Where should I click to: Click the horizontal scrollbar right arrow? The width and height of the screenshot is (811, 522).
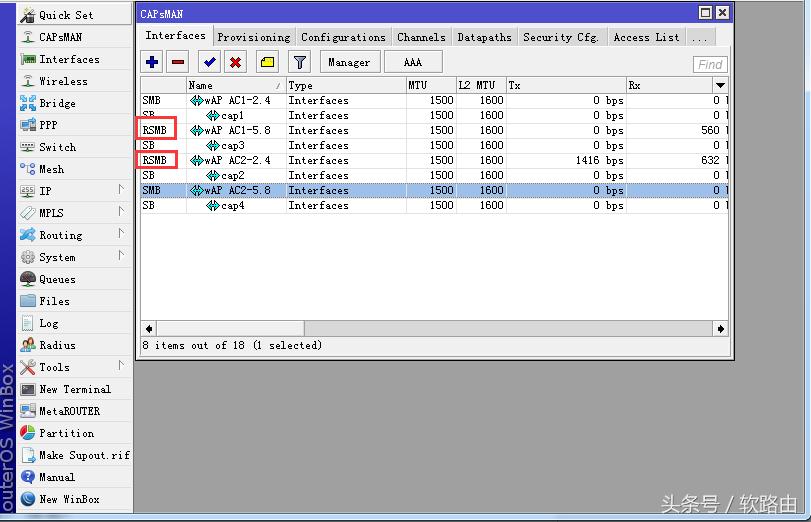point(720,329)
